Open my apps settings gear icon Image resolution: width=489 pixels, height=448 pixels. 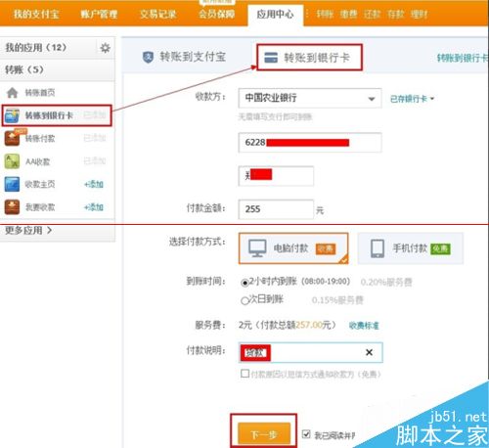point(105,48)
